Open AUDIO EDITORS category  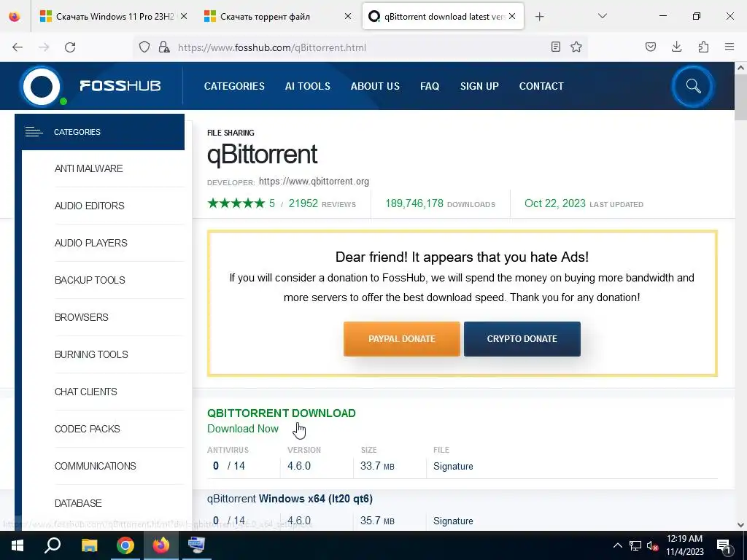point(90,206)
